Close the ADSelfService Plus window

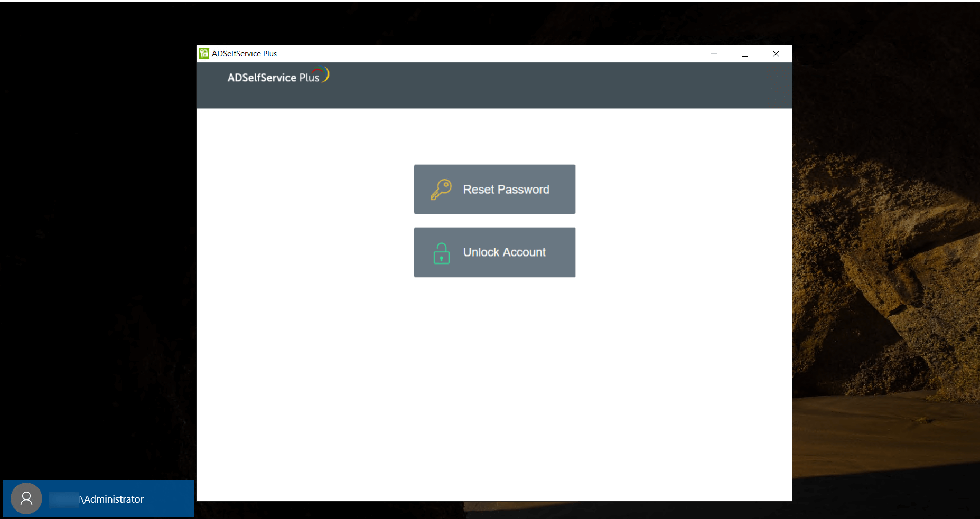776,54
